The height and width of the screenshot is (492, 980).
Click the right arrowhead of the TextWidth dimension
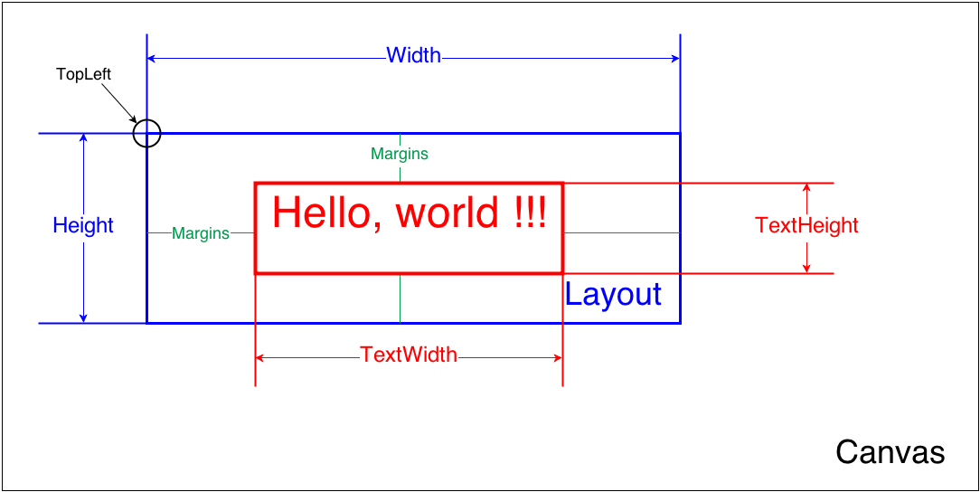[558, 357]
